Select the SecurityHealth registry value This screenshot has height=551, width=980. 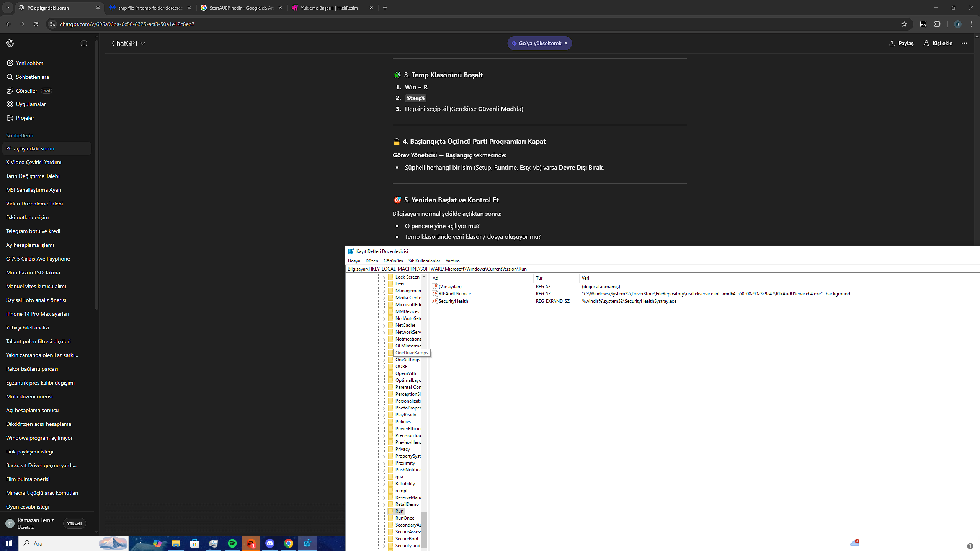(453, 301)
